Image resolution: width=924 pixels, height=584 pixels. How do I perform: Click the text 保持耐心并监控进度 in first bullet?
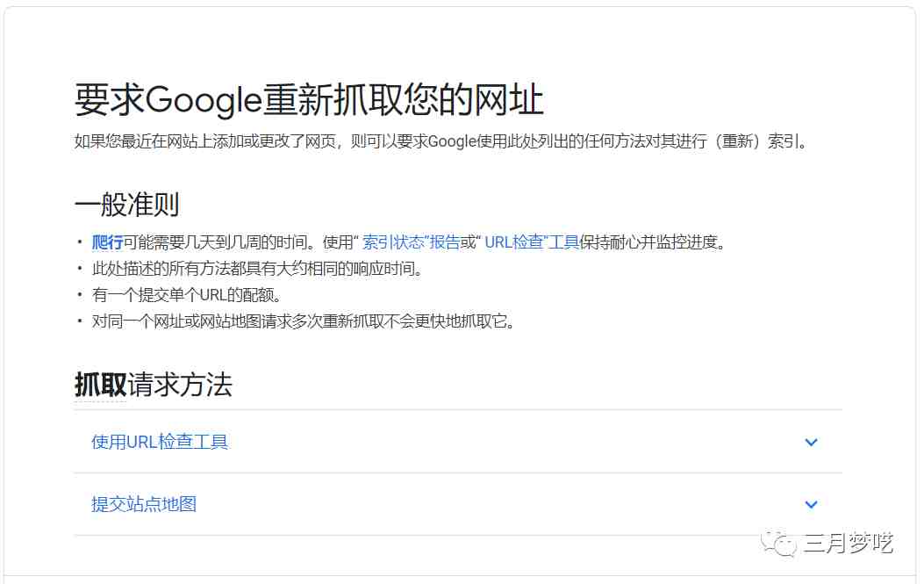coord(652,242)
